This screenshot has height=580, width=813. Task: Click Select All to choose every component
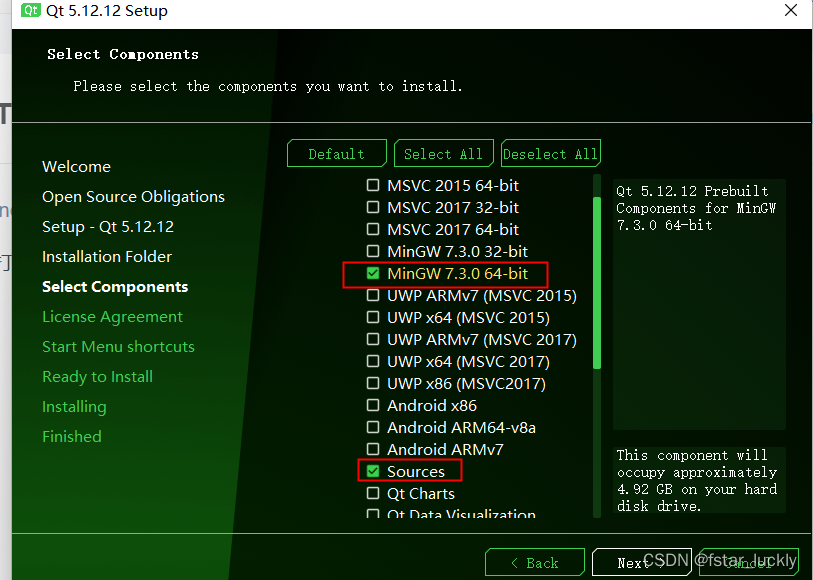point(443,152)
